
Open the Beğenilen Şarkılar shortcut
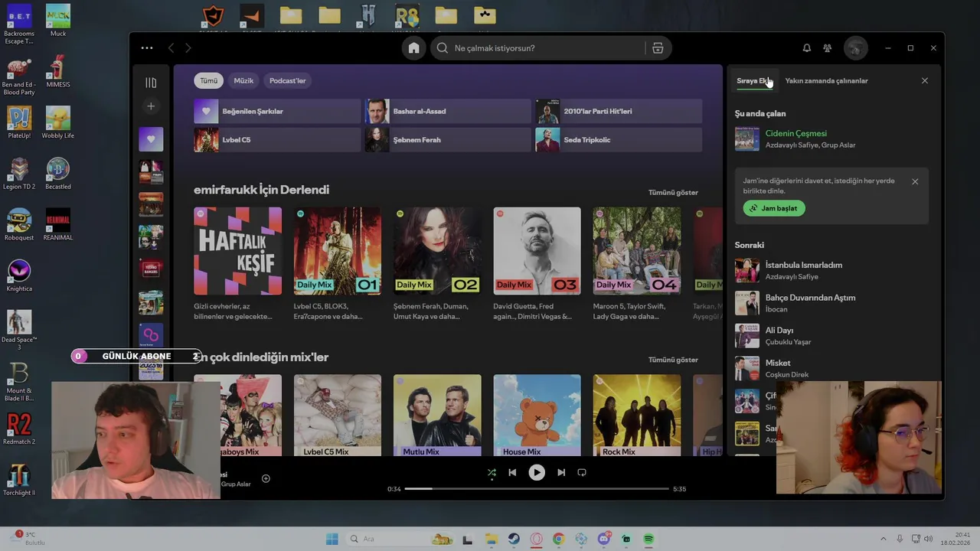[x=277, y=111]
